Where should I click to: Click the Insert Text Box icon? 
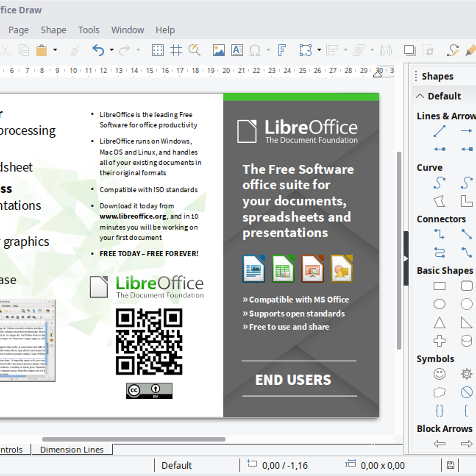(237, 50)
